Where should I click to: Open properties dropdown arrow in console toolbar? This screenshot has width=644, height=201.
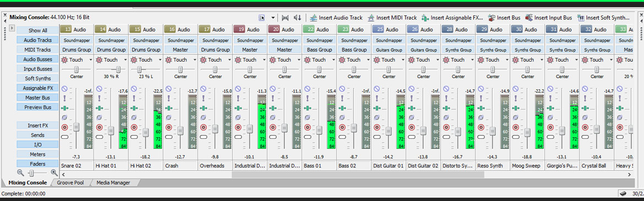click(x=273, y=18)
